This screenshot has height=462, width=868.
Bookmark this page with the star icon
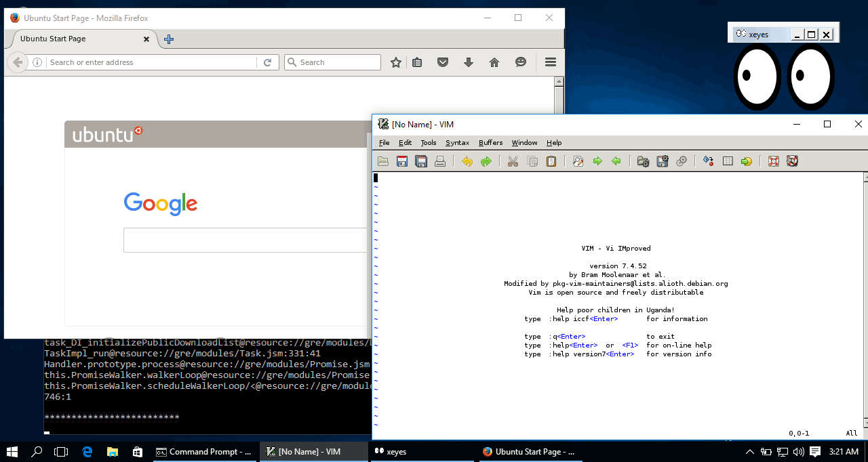pos(396,62)
